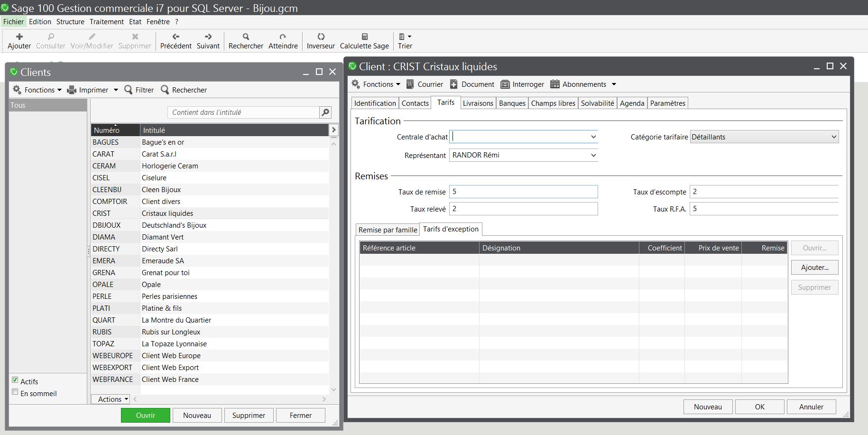This screenshot has width=868, height=435.
Task: Click Nouveau in the Client CRIST window
Action: coord(708,407)
